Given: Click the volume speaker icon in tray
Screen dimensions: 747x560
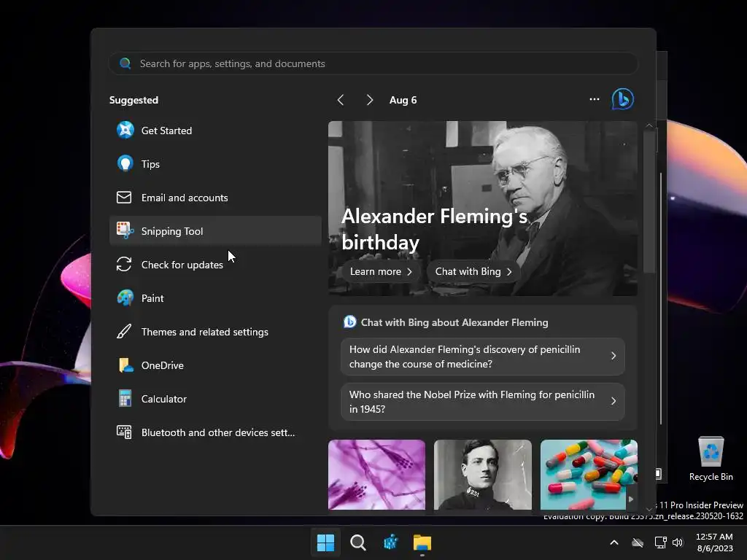Looking at the screenshot, I should click(x=678, y=542).
